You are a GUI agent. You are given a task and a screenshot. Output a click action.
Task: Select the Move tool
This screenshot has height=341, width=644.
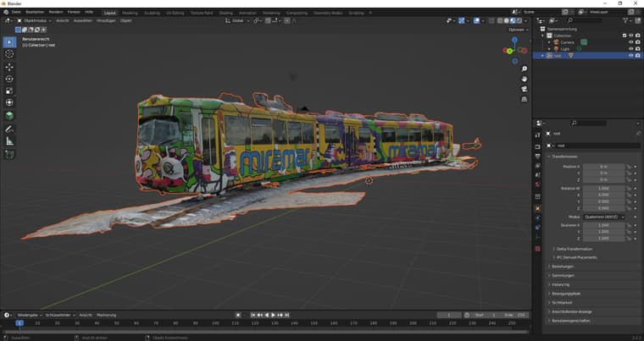[x=9, y=67]
